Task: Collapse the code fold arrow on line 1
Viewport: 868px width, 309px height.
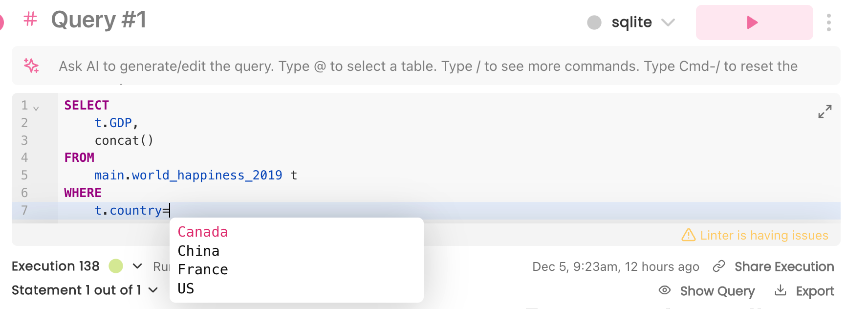Action: [x=36, y=108]
